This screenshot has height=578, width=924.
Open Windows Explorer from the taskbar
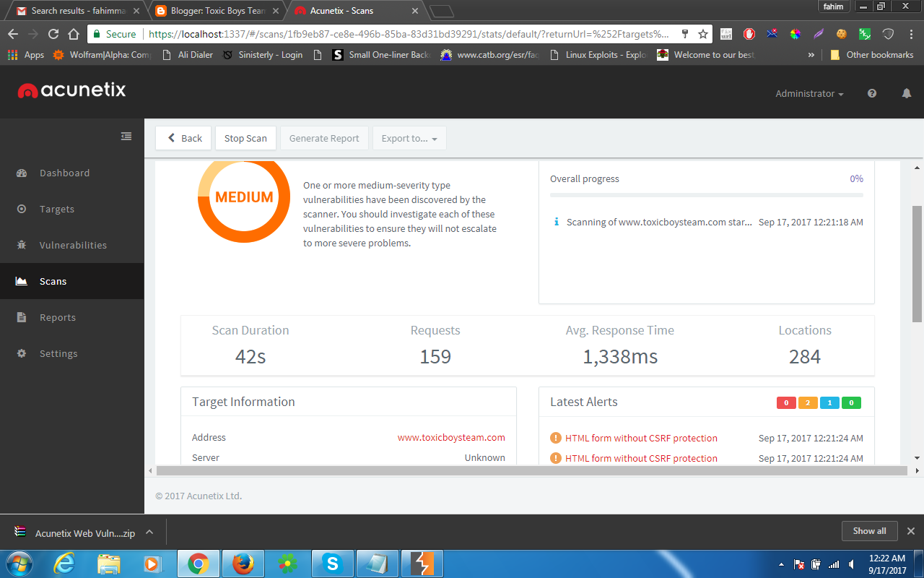(x=109, y=564)
